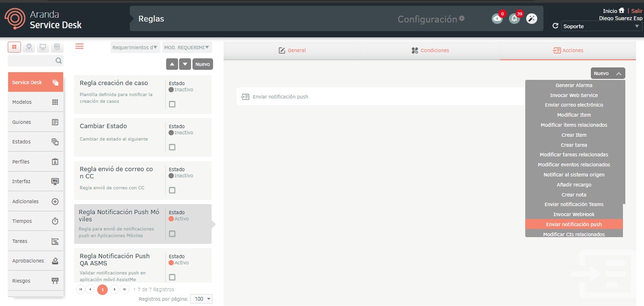Select Enviar correo electrónico from actions menu
Viewport: 644px width, 306px height.
click(574, 105)
